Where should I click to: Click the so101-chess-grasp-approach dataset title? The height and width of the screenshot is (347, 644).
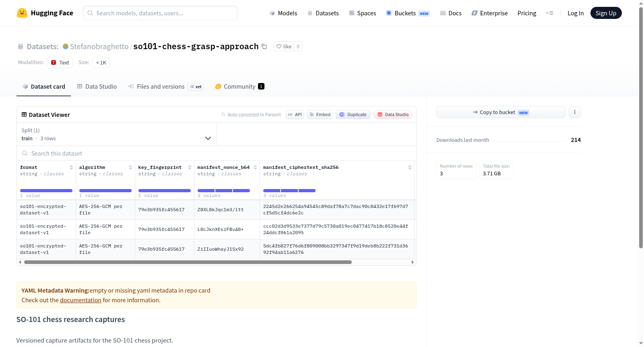pos(196,46)
